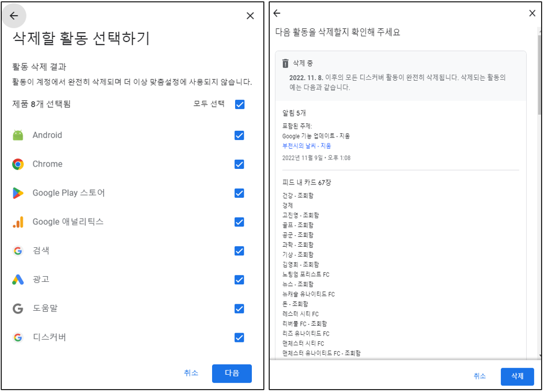Screen dimensions: 544x392
Task: Click the 검색 Google G icon
Action: [x=18, y=251]
